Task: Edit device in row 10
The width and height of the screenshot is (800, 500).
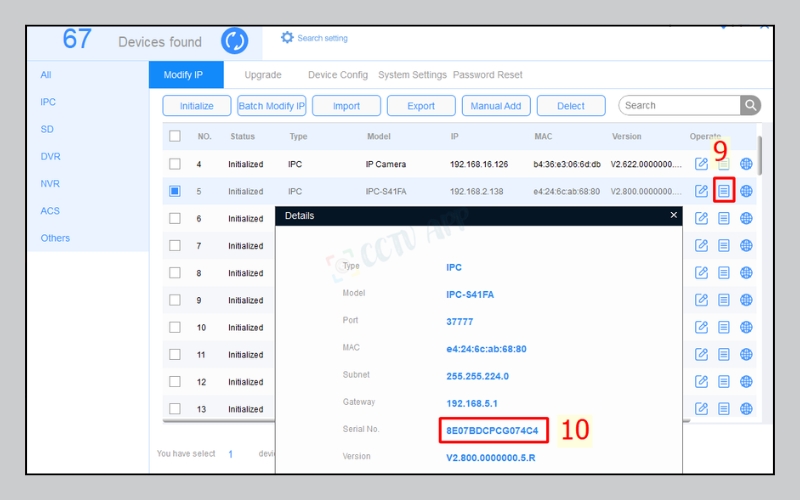Action: point(701,327)
